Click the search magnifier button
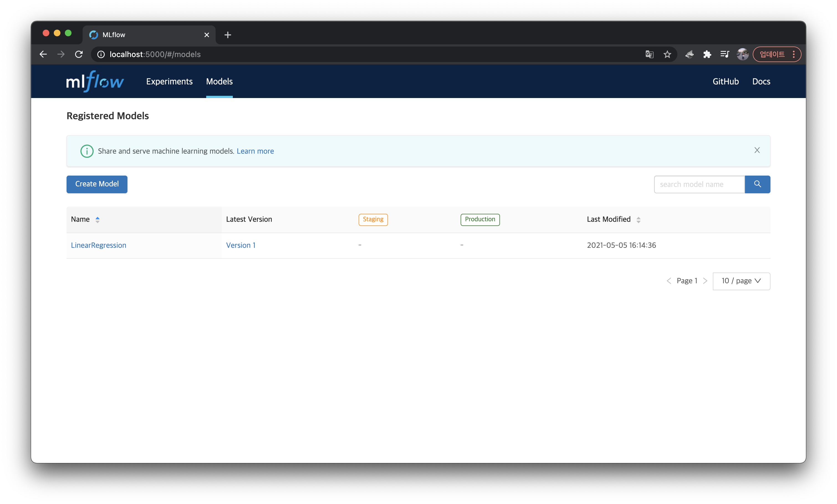This screenshot has height=504, width=837. click(757, 184)
